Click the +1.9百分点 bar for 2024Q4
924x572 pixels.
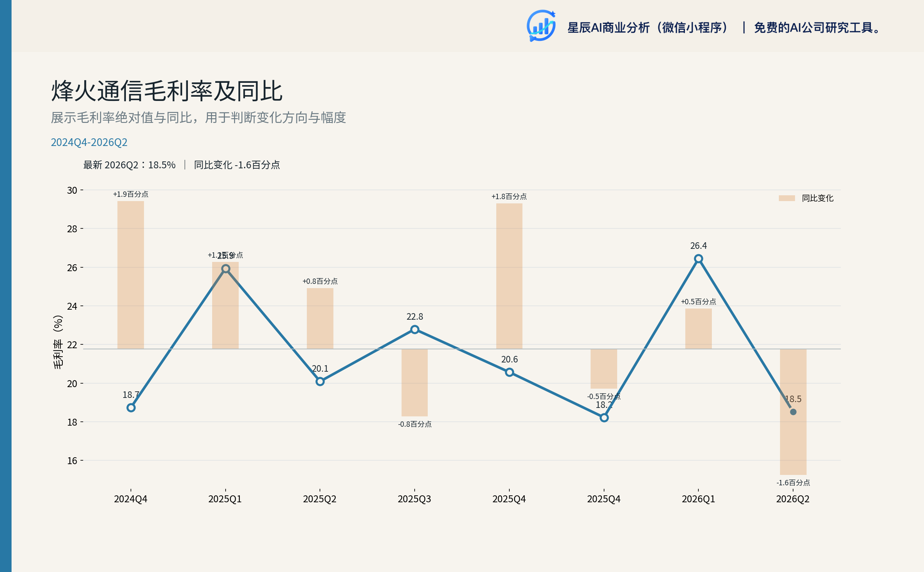tap(131, 275)
